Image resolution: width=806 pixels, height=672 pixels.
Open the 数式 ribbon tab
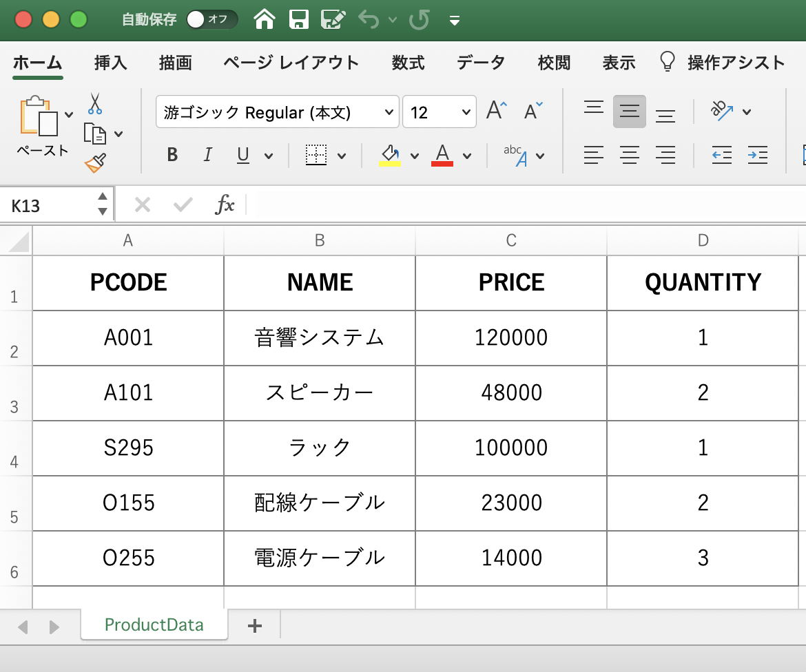tap(408, 63)
